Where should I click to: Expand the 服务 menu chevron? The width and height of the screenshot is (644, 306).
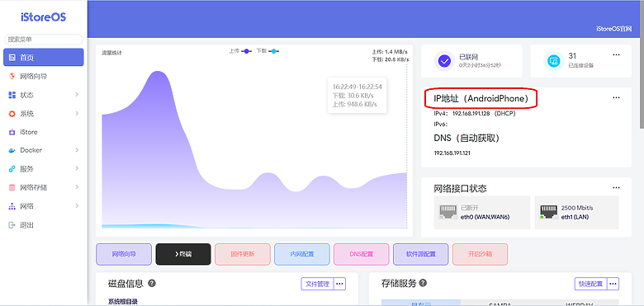(77, 168)
